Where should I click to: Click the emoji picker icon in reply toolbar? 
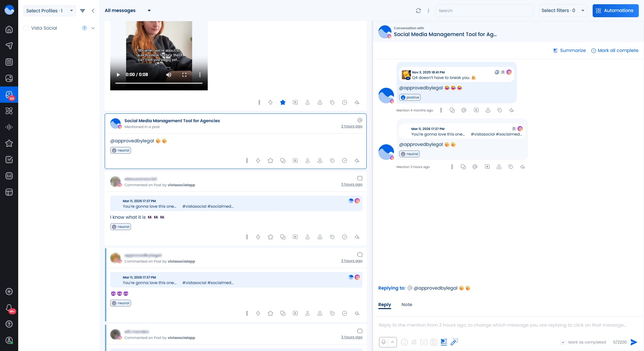[404, 342]
